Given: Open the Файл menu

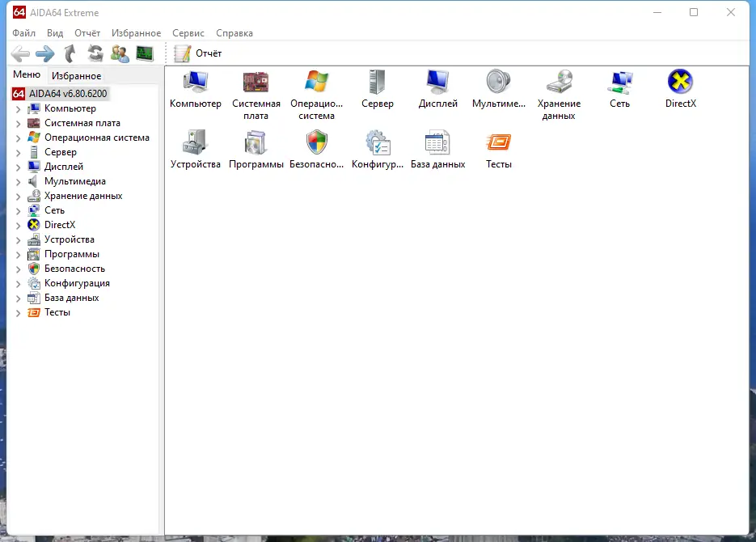Looking at the screenshot, I should [23, 33].
